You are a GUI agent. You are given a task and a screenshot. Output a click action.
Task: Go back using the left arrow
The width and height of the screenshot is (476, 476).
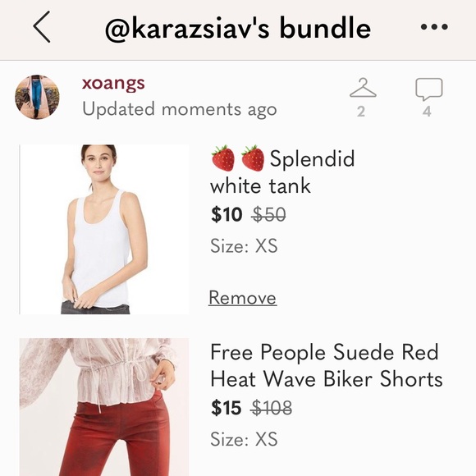tap(42, 27)
